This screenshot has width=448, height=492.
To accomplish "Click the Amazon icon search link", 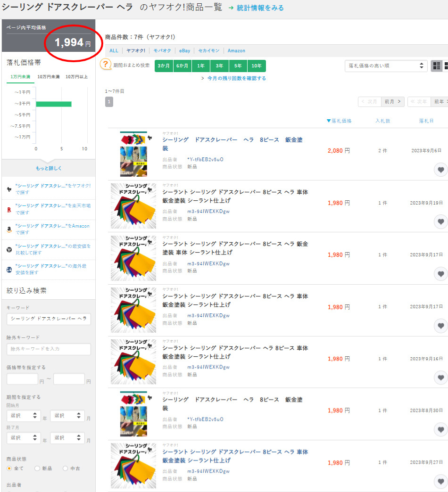I will (x=9, y=229).
